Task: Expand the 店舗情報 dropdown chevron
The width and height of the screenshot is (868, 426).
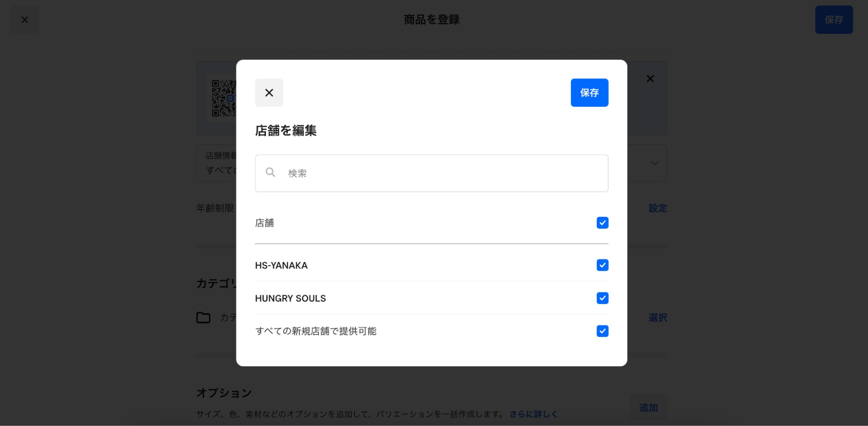Action: [x=654, y=164]
